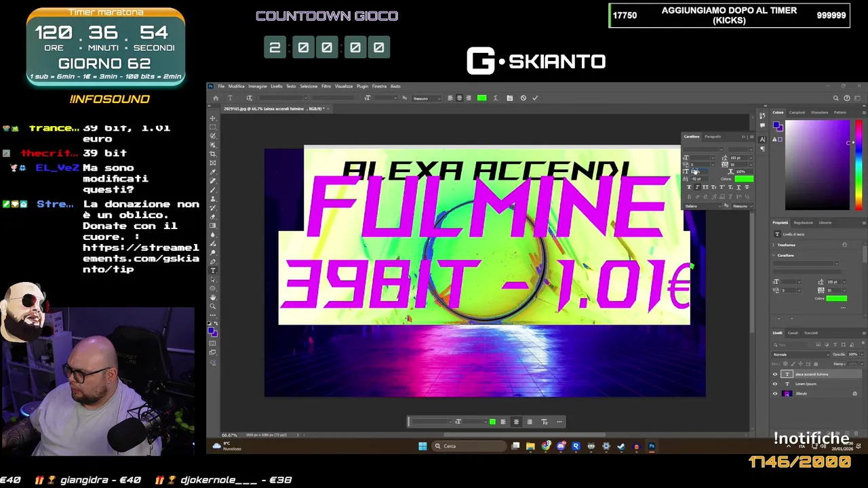Viewport: 868px width, 488px height.
Task: Toggle All Caps in Carattere panel
Action: click(x=705, y=187)
